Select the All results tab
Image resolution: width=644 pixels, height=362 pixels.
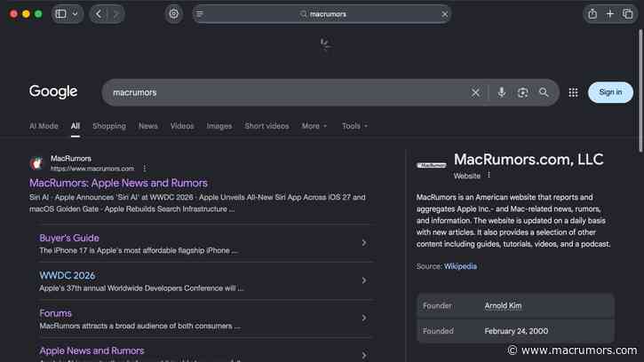[76, 126]
